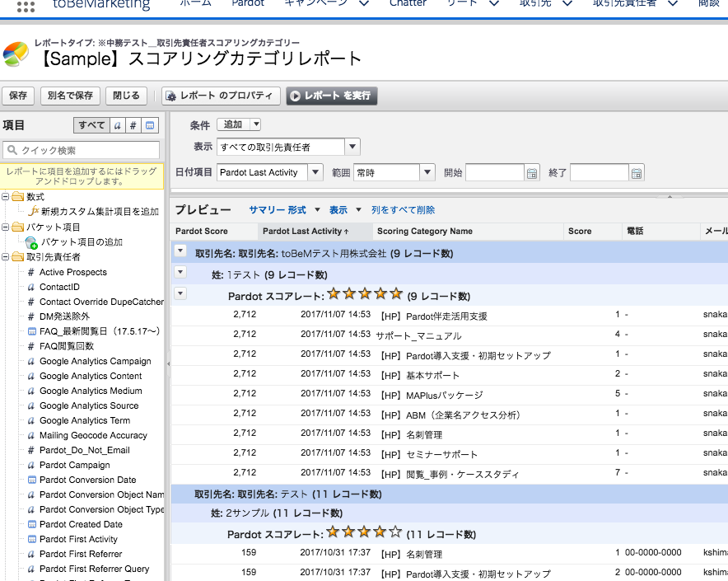
Task: Click the 数式 folder icon
Action: point(17,197)
